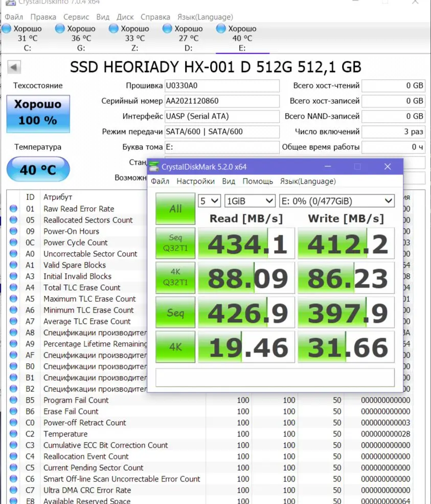Open Помощь menu in CrystalDiskMark
The height and width of the screenshot is (504, 431).
258,181
